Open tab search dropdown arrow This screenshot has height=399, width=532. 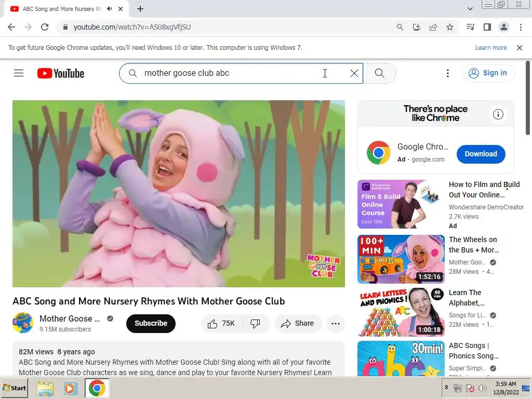pos(470,9)
